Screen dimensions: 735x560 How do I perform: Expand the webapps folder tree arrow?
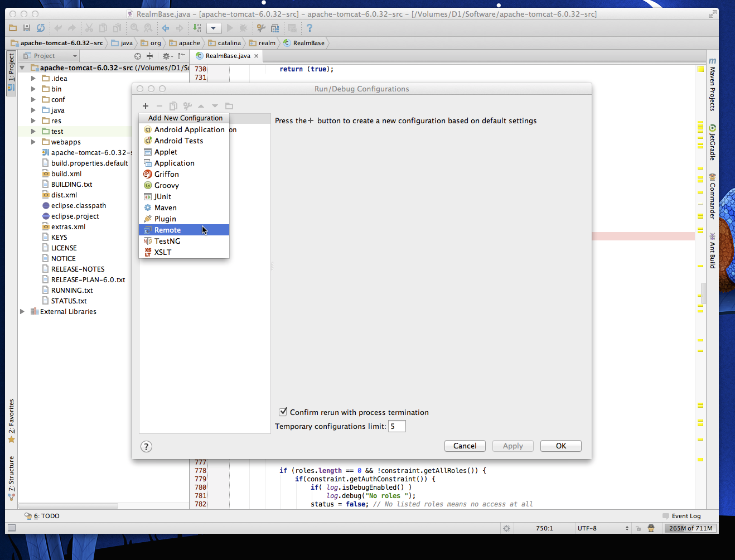click(x=33, y=142)
